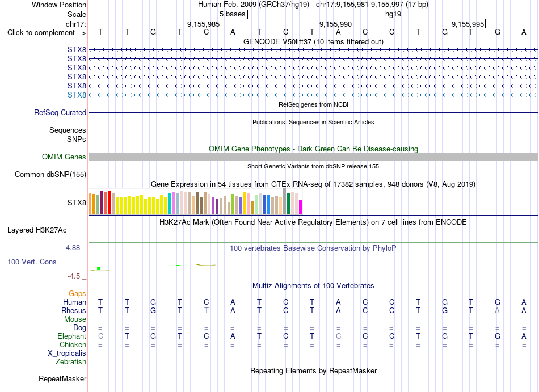Image resolution: width=539 pixels, height=392 pixels.
Task: Click the 9,155,995 ruler position
Action: (468, 24)
